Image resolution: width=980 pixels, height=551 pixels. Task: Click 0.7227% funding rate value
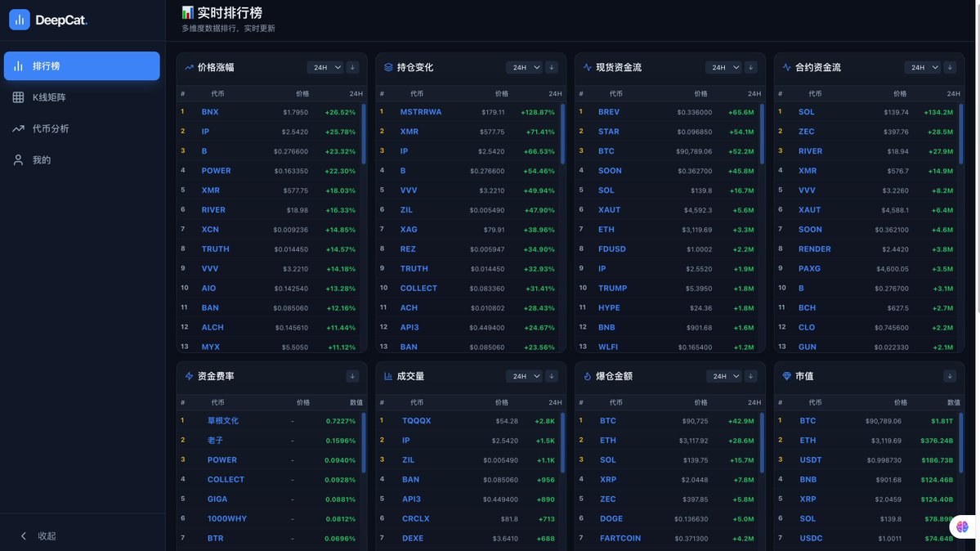pos(341,421)
